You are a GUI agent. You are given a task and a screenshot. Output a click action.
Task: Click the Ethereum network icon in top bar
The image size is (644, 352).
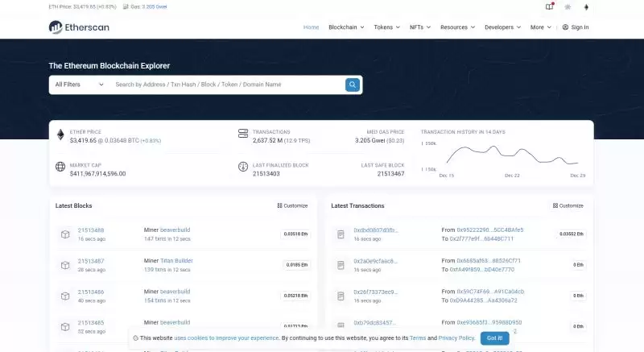586,7
